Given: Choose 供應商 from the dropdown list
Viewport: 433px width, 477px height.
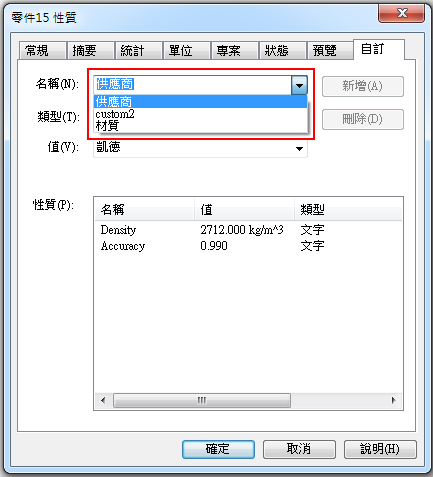Looking at the screenshot, I should [200, 102].
